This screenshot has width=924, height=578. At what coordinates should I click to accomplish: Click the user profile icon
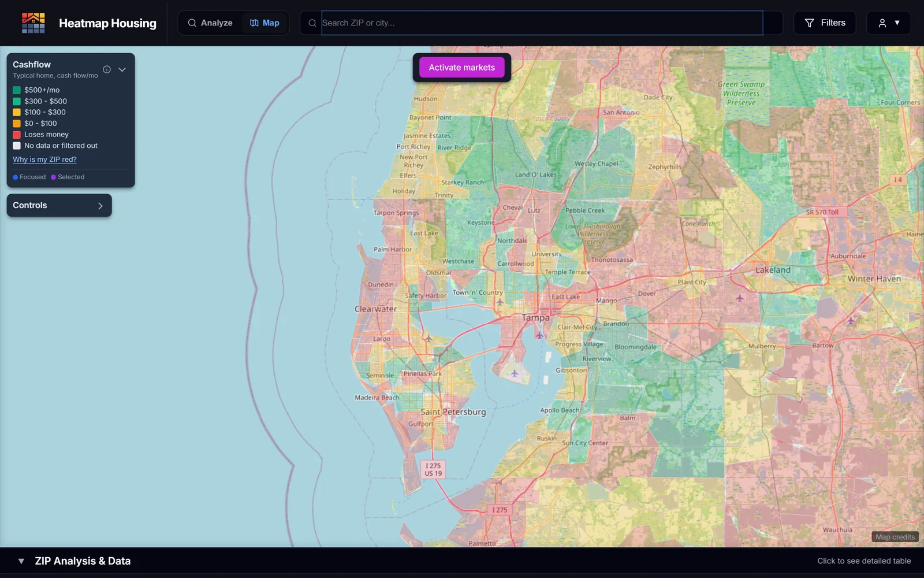click(882, 23)
